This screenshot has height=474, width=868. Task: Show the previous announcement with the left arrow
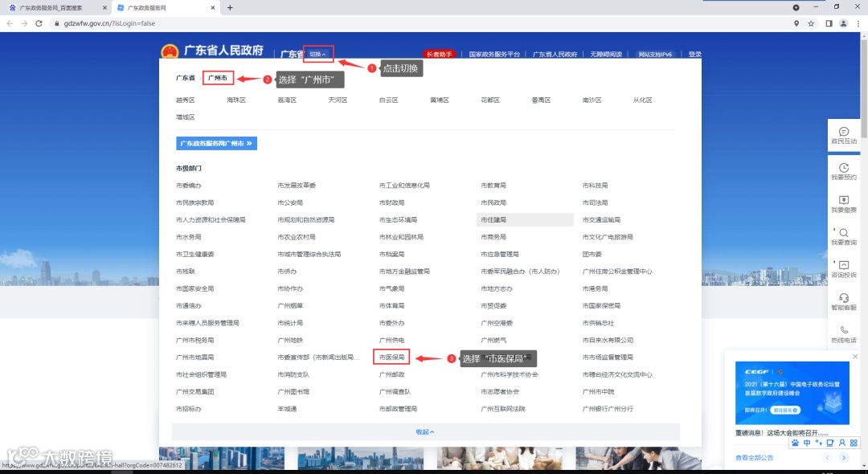(828, 457)
